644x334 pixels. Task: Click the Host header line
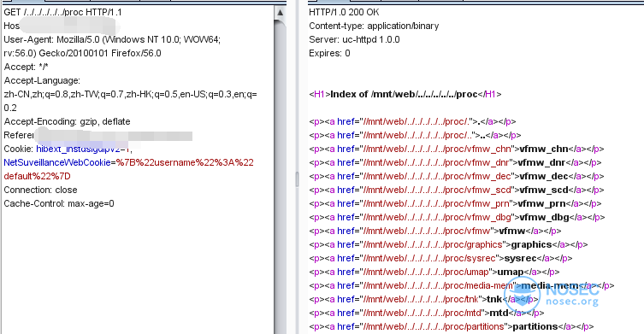pos(62,26)
